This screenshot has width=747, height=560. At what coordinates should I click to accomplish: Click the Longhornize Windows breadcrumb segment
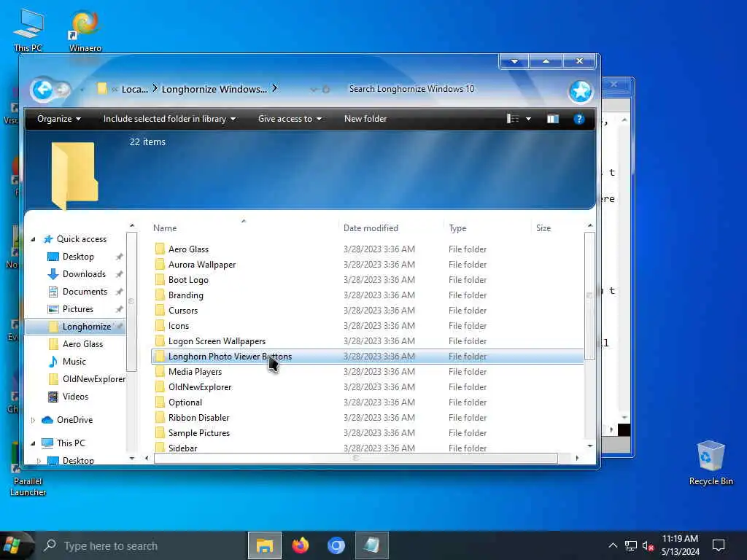(214, 89)
